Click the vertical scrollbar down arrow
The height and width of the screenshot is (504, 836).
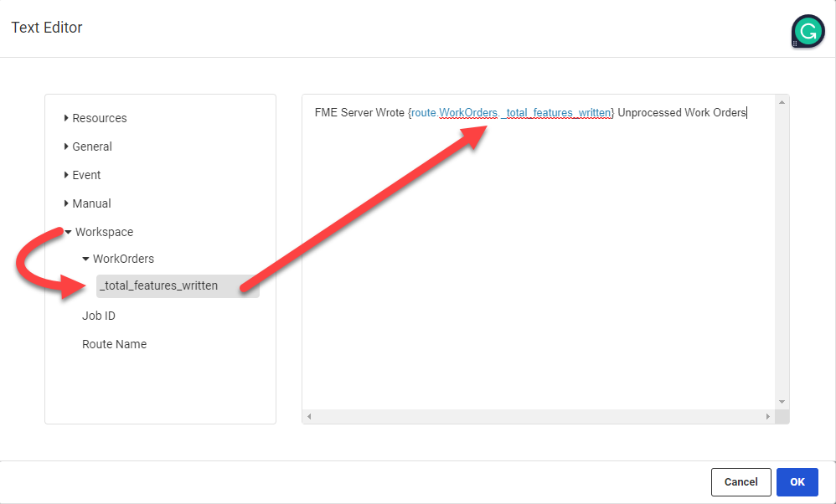pos(782,402)
